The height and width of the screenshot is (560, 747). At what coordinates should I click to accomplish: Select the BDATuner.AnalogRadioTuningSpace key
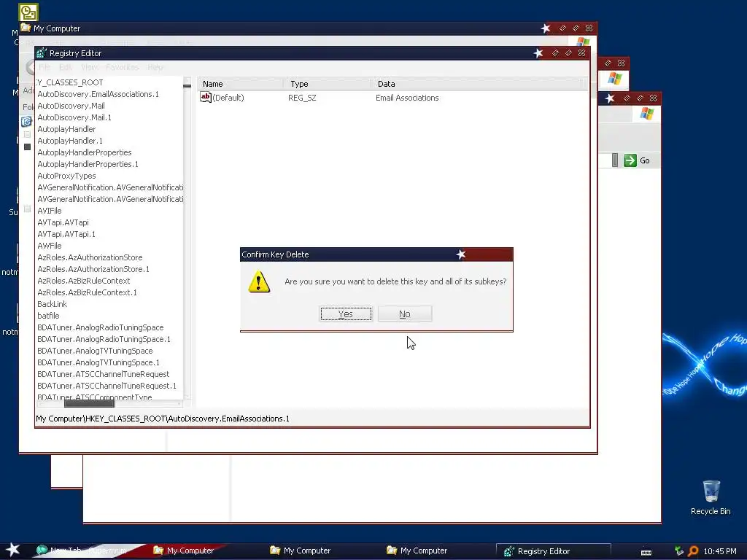coord(100,327)
